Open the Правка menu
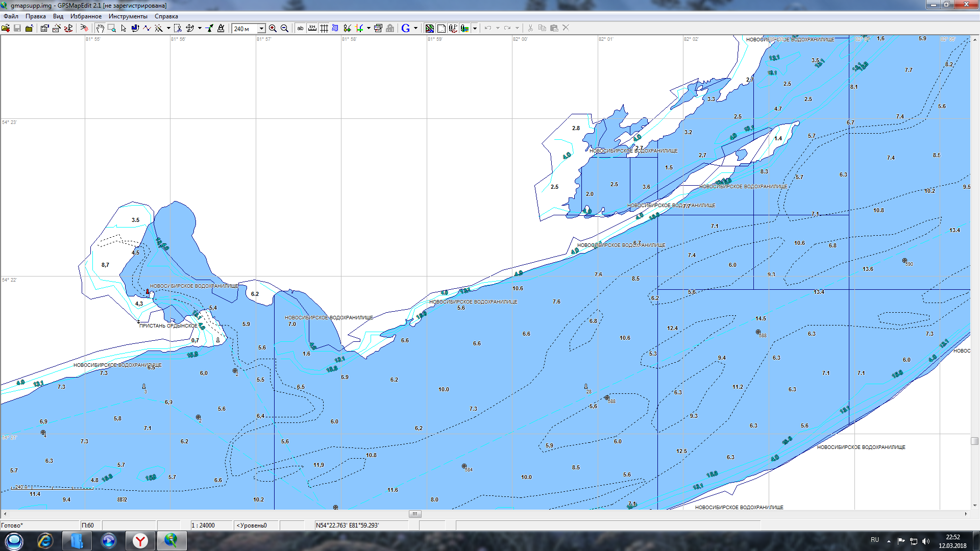This screenshot has height=551, width=980. pos(36,16)
